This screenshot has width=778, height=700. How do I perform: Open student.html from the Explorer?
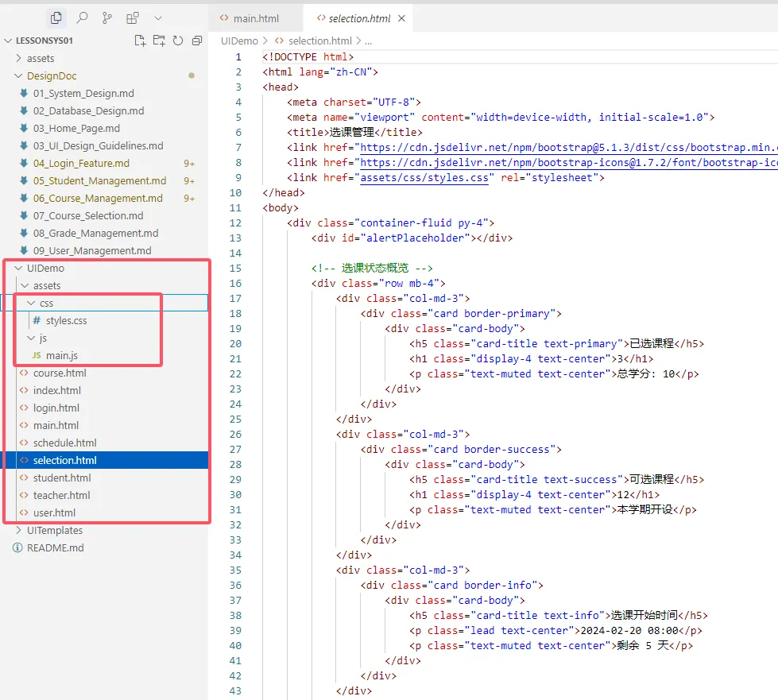click(x=62, y=477)
